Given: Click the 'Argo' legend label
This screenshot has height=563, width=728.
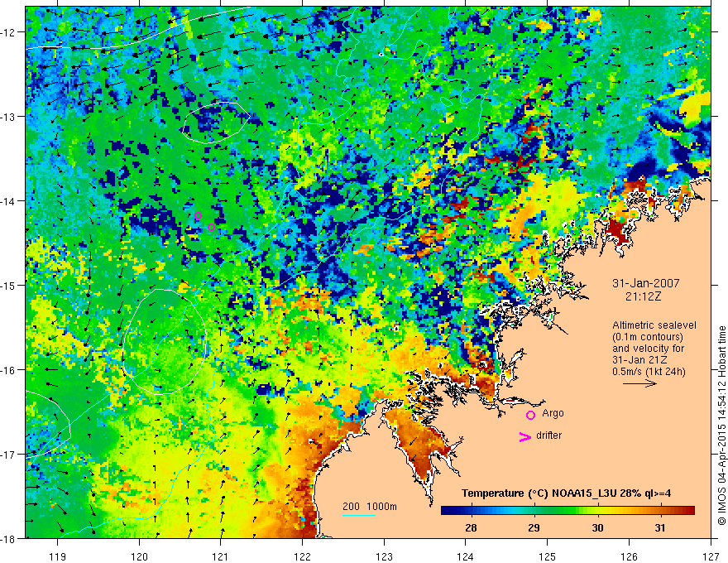Looking at the screenshot, I should pyautogui.click(x=553, y=413).
